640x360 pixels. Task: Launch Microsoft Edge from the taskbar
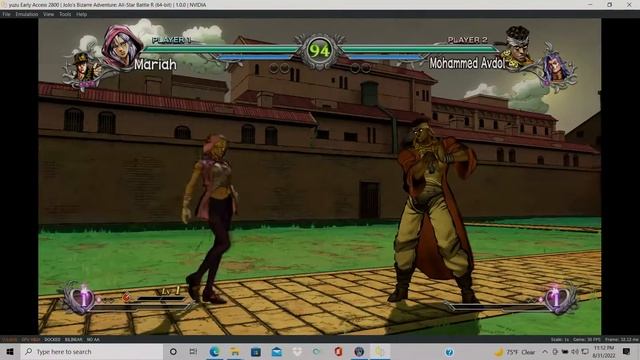(x=214, y=351)
